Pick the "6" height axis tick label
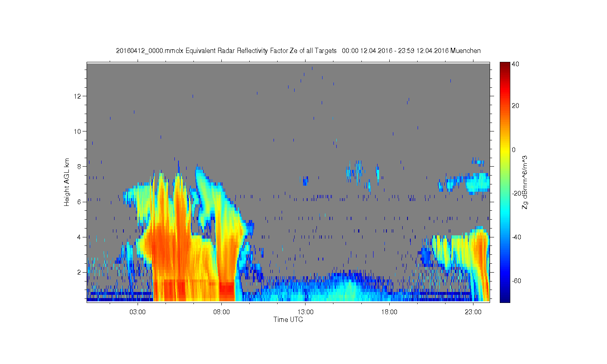Image resolution: width=607 pixels, height=364 pixels. coord(80,202)
